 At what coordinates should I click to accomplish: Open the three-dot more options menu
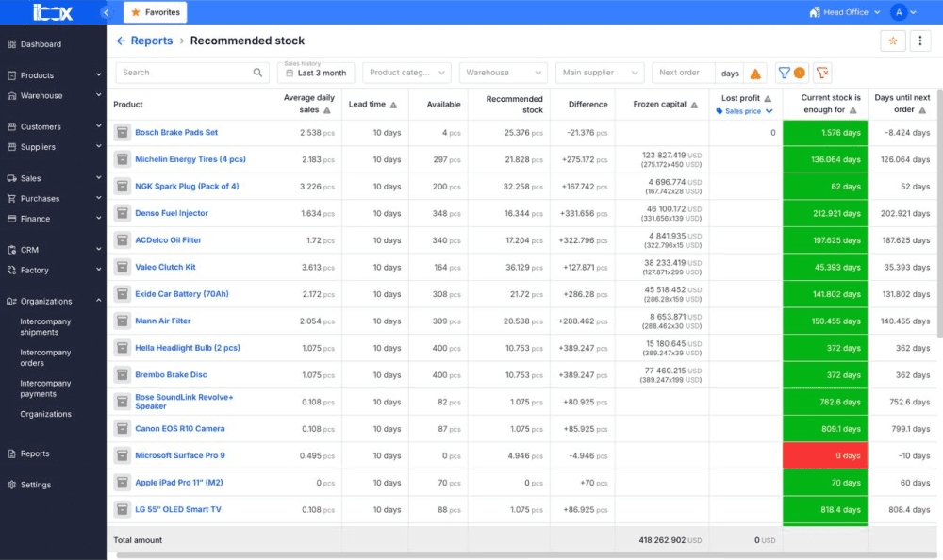[x=919, y=41]
